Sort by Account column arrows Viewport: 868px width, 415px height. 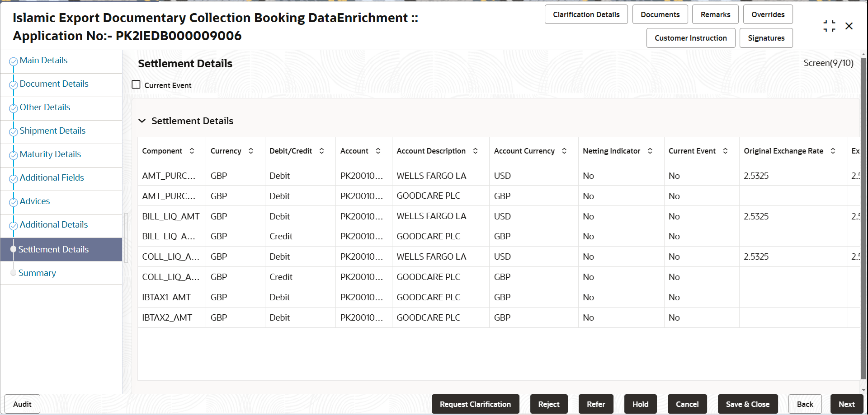378,151
